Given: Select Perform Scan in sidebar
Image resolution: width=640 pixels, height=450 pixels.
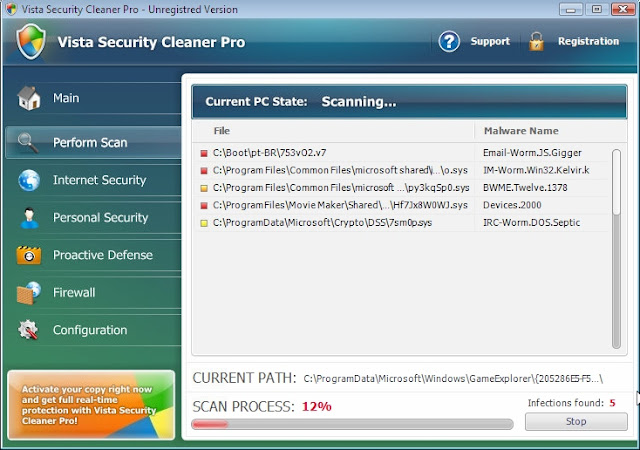Looking at the screenshot, I should click(93, 143).
